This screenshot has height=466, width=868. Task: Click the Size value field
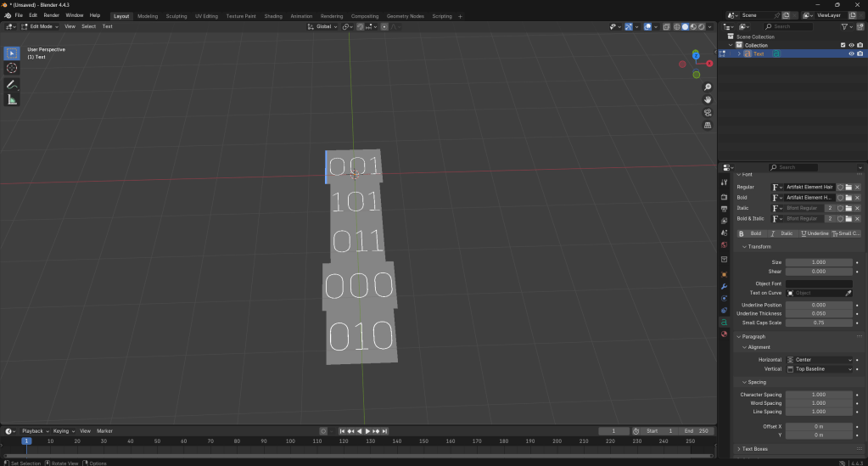819,262
